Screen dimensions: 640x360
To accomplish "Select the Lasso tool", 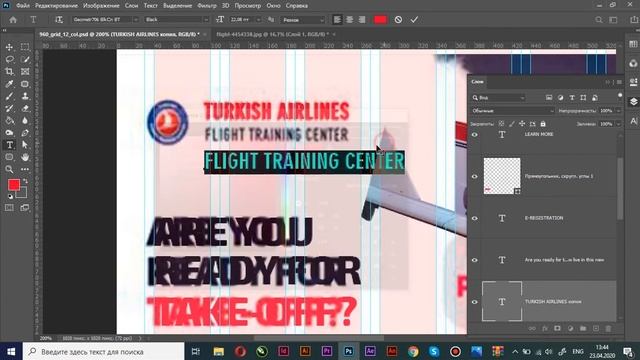I will point(9,60).
